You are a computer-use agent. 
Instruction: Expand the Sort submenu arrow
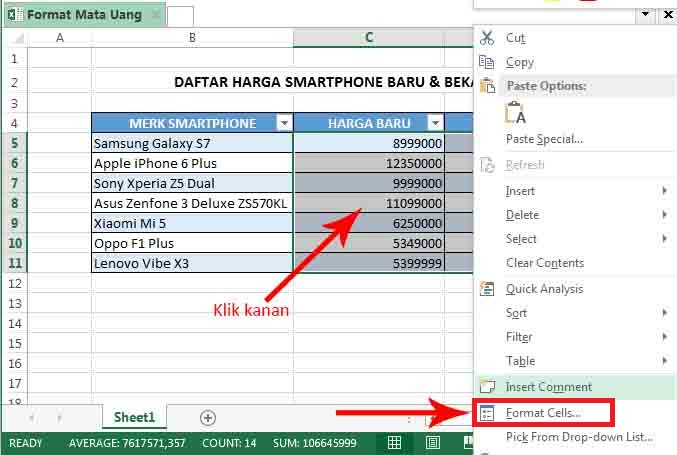(x=664, y=313)
